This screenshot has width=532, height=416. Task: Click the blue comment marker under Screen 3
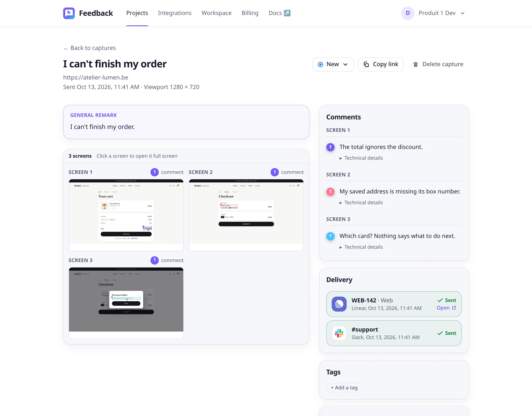coord(330,236)
